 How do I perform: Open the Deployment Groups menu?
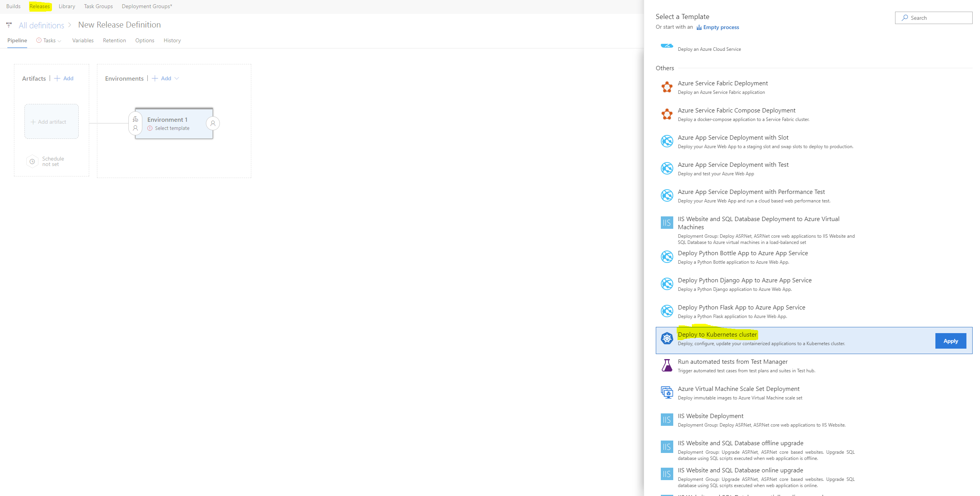click(x=147, y=6)
